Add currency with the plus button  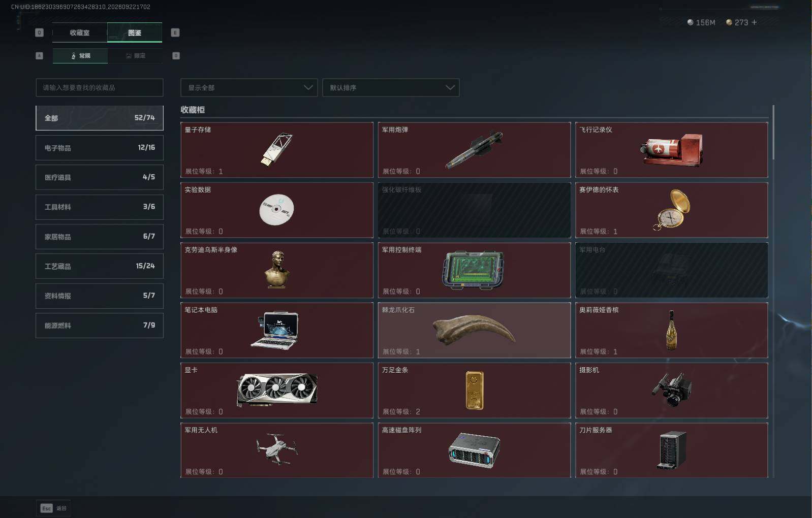tap(754, 22)
